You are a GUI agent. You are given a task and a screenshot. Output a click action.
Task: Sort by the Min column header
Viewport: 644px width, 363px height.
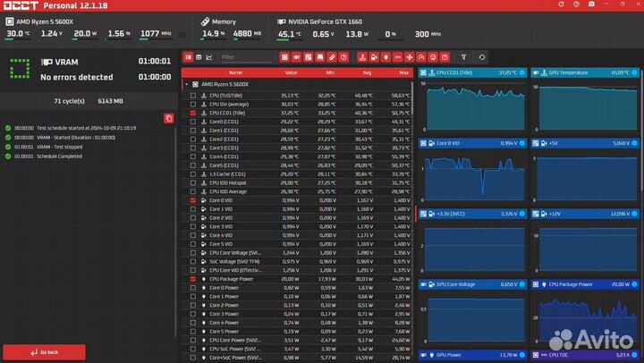coord(330,72)
